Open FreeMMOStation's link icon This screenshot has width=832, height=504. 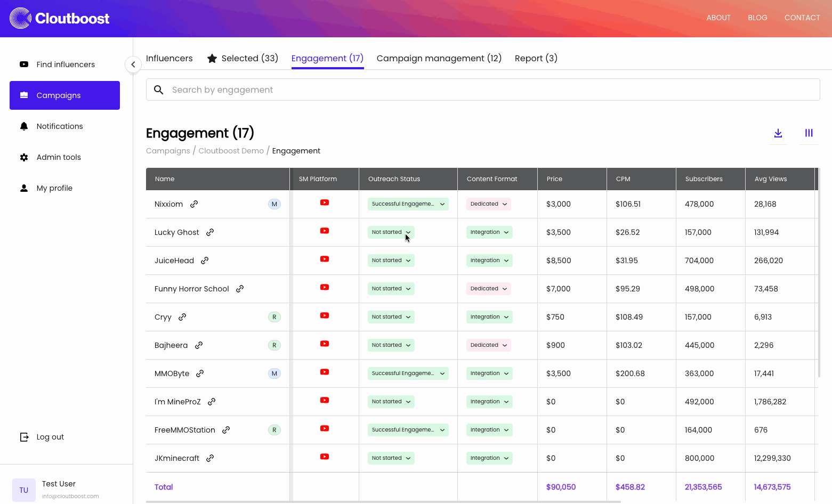pos(226,430)
